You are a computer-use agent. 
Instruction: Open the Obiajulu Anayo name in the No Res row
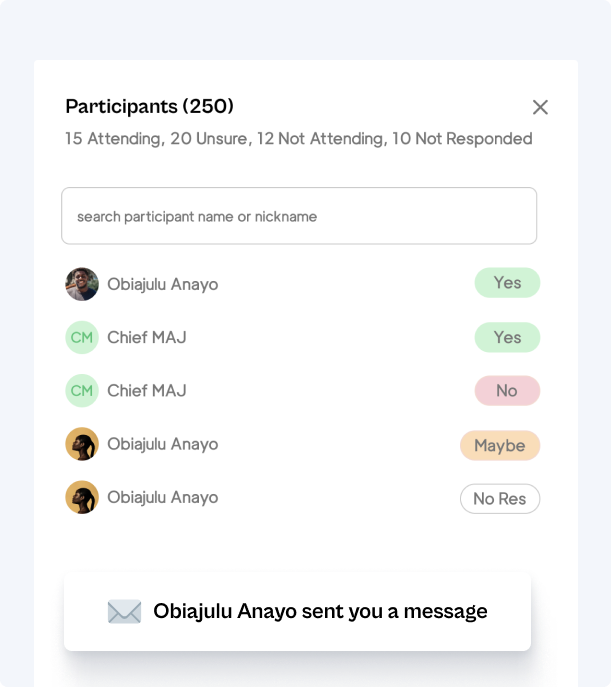click(162, 497)
